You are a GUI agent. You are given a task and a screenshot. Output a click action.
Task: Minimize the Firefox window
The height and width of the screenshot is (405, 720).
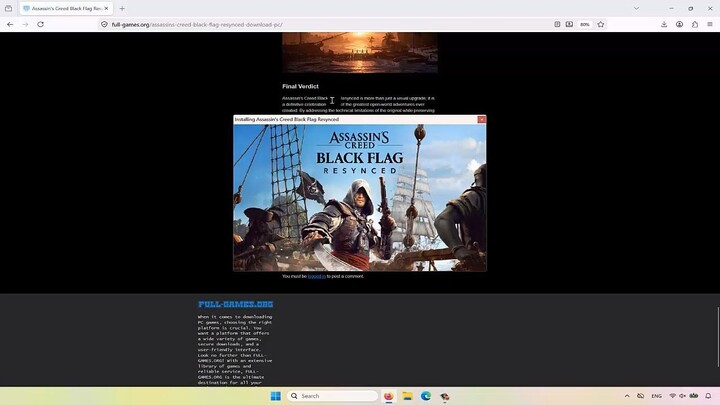point(671,8)
